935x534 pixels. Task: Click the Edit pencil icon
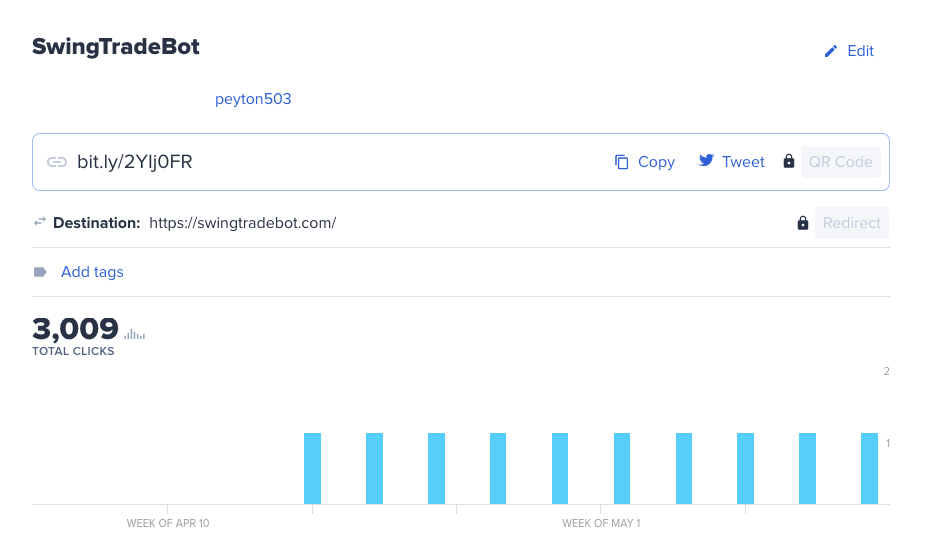click(x=831, y=51)
